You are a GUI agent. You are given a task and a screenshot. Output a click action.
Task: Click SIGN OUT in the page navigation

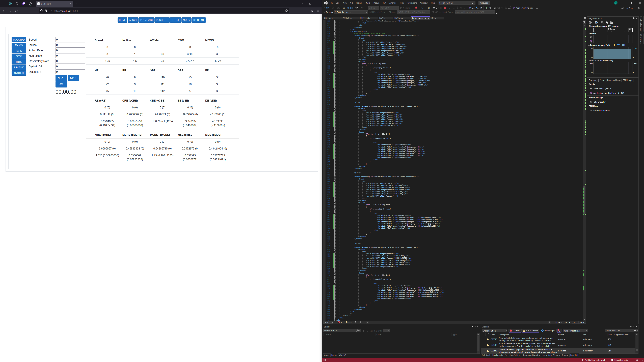click(199, 20)
